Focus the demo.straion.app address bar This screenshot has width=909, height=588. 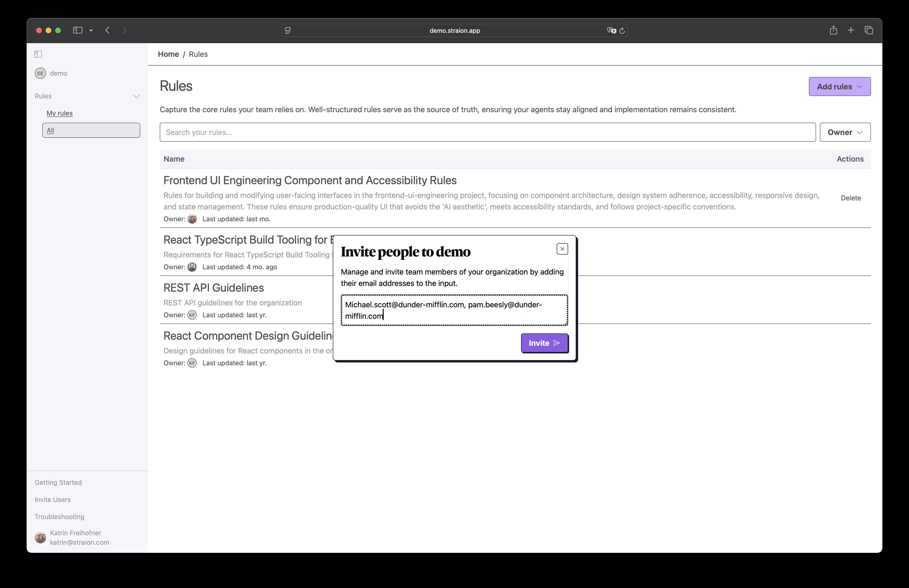(454, 31)
